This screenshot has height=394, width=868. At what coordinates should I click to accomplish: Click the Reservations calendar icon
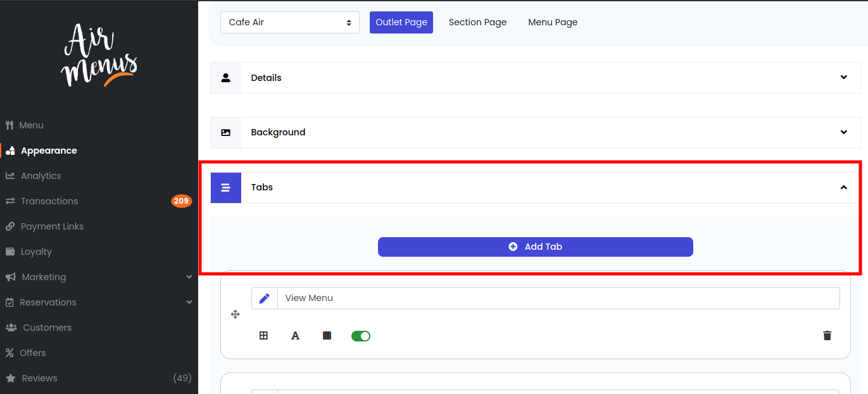click(x=9, y=302)
